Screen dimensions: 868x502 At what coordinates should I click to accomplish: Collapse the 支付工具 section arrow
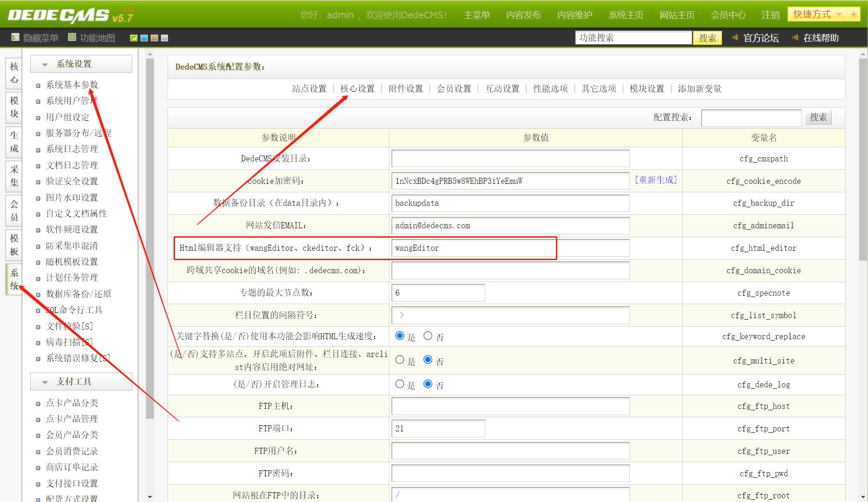[x=45, y=382]
